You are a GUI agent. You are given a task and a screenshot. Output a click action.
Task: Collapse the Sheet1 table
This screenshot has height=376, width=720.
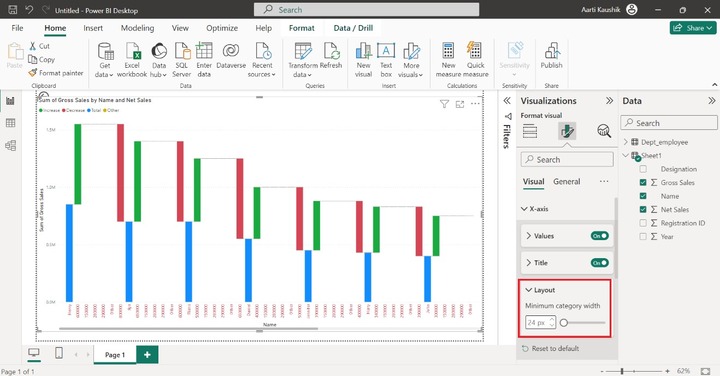click(625, 155)
